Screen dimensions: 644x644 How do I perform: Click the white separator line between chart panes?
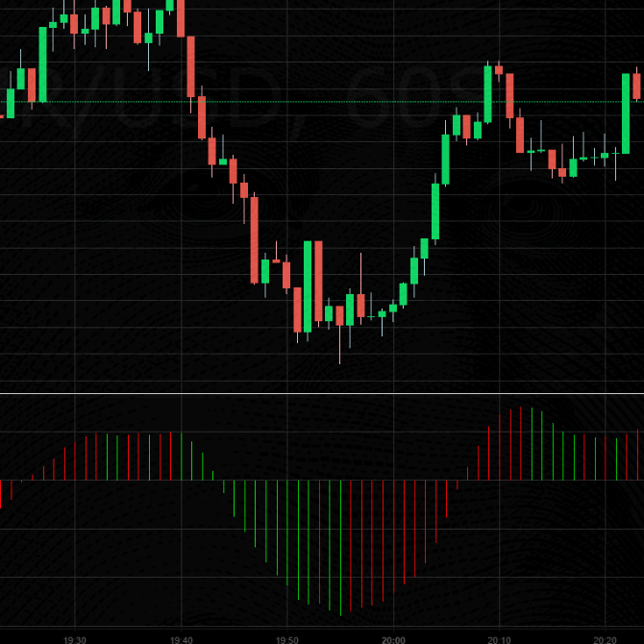point(322,393)
